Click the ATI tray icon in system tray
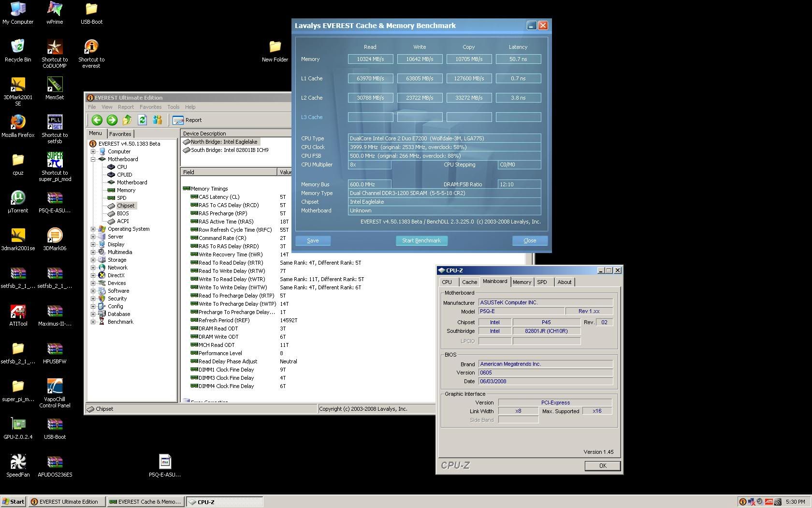The image size is (812, 508). click(768, 502)
